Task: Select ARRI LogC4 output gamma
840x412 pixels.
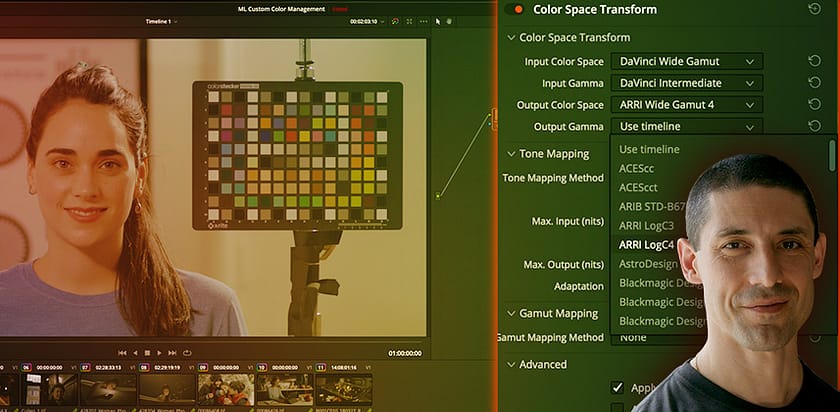Action: tap(646, 245)
